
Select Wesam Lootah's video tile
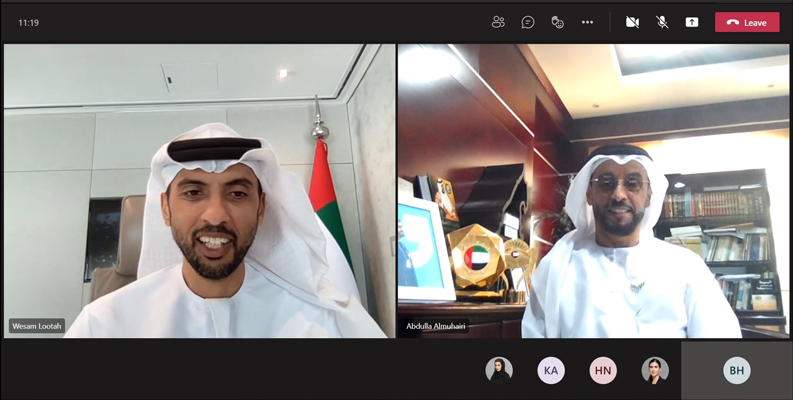(x=199, y=191)
